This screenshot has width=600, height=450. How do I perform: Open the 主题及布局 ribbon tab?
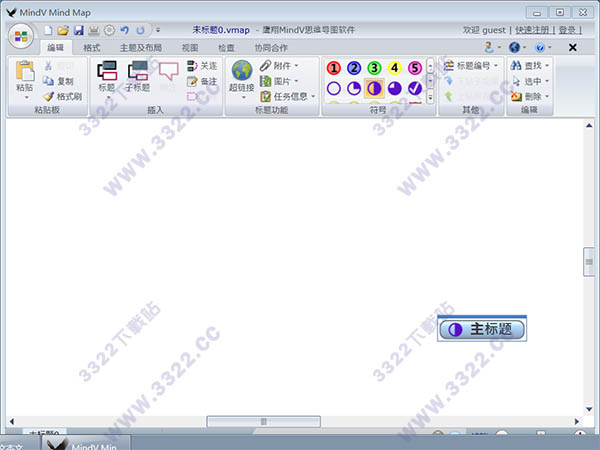tap(141, 47)
